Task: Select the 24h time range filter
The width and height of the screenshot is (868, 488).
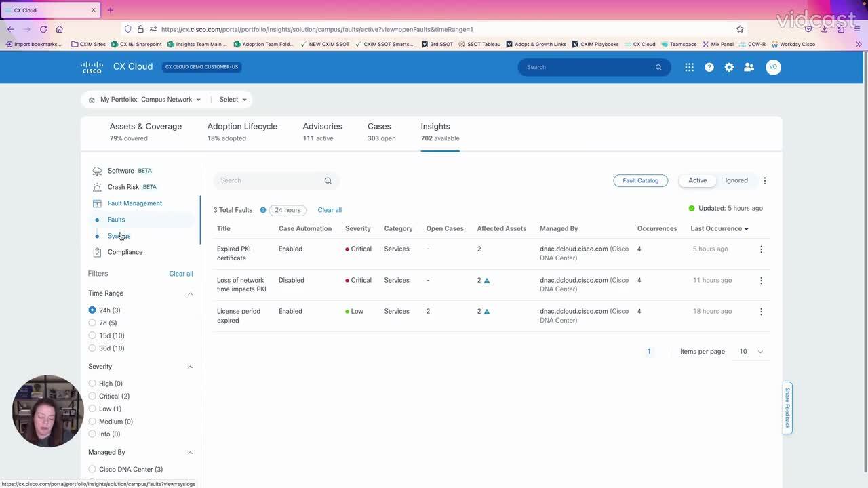Action: coord(92,310)
